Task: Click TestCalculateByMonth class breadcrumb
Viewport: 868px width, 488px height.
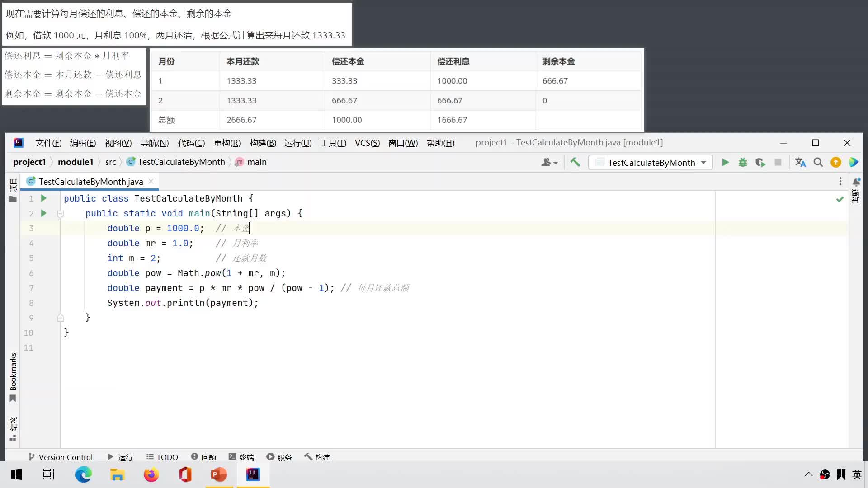Action: coord(176,162)
